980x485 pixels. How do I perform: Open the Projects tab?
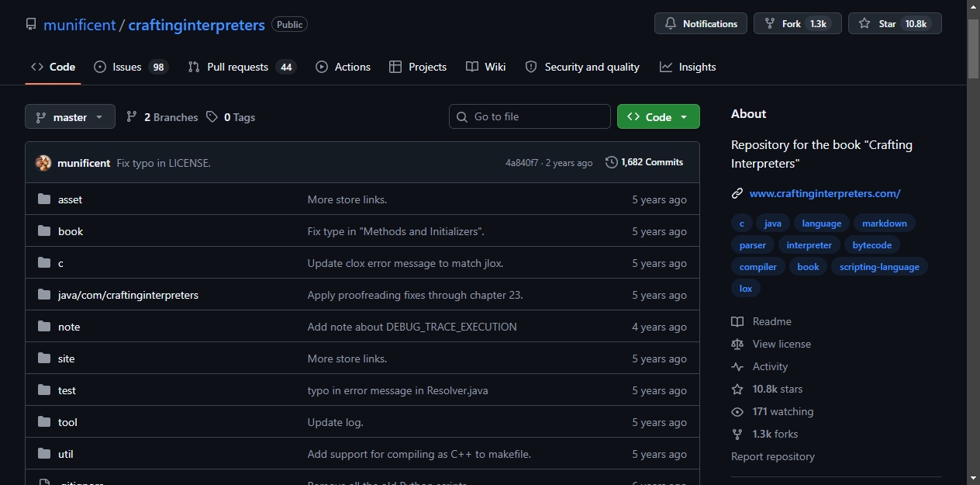point(418,67)
